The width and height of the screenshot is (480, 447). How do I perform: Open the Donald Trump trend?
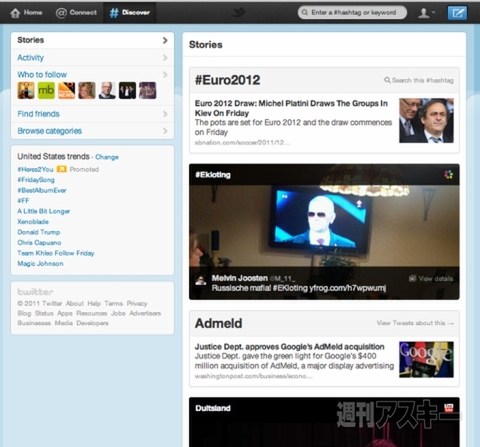[x=39, y=232]
